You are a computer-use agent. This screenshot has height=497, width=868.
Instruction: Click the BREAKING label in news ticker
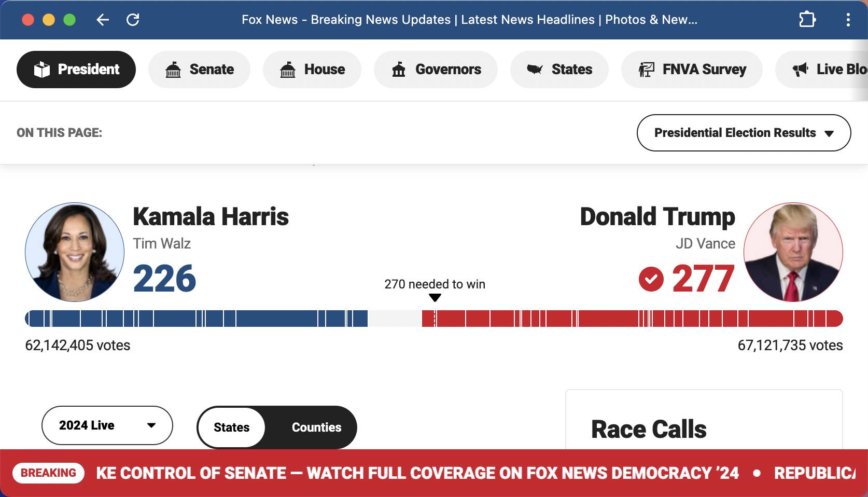tap(48, 473)
